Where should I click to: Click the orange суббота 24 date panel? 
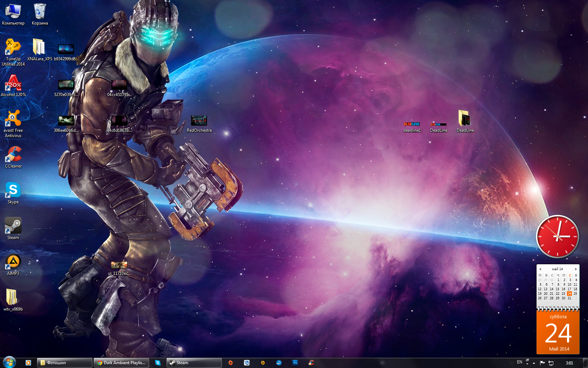(x=558, y=331)
